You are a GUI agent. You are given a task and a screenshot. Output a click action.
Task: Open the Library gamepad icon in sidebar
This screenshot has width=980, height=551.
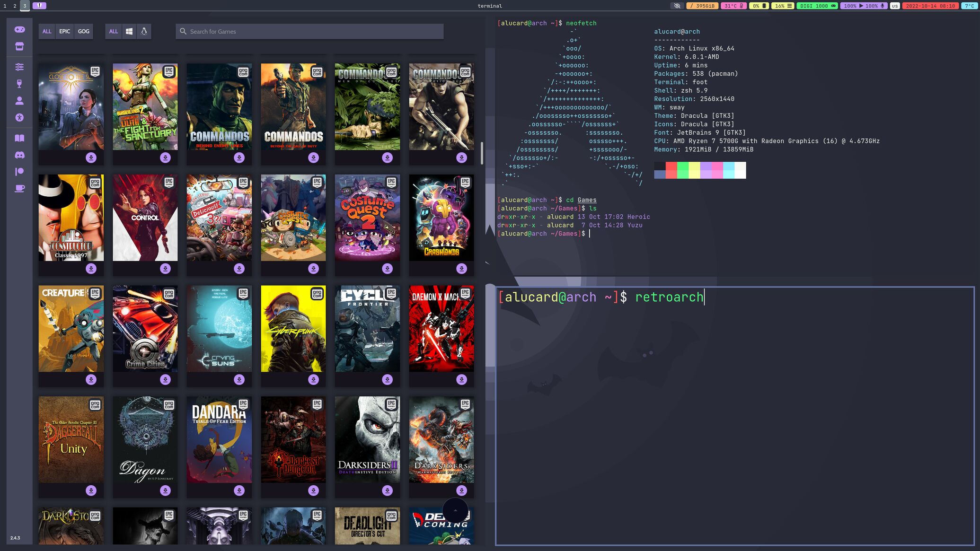point(19,29)
